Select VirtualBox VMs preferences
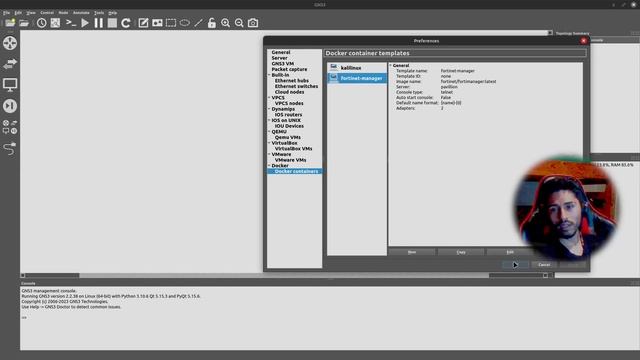This screenshot has height=360, width=640. coord(293,149)
